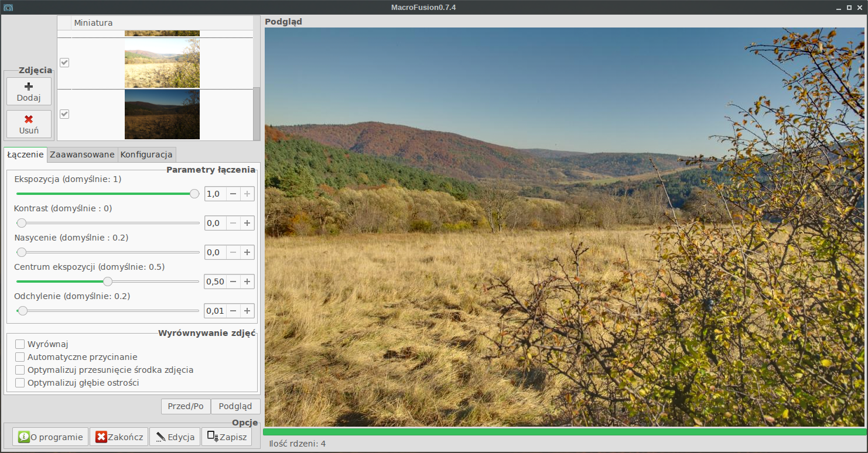Viewport: 868px width, 453px height.
Task: Click the Zakończ quit button
Action: click(119, 437)
